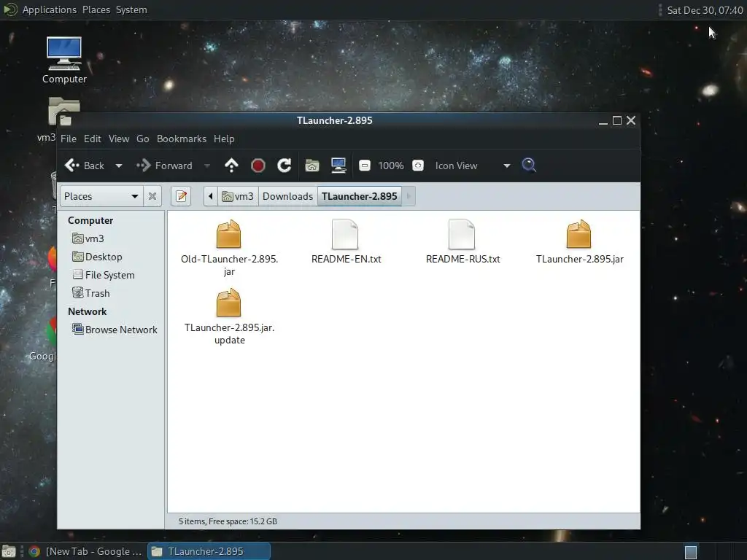This screenshot has width=747, height=560.
Task: Go Forward to next location
Action: pos(165,166)
